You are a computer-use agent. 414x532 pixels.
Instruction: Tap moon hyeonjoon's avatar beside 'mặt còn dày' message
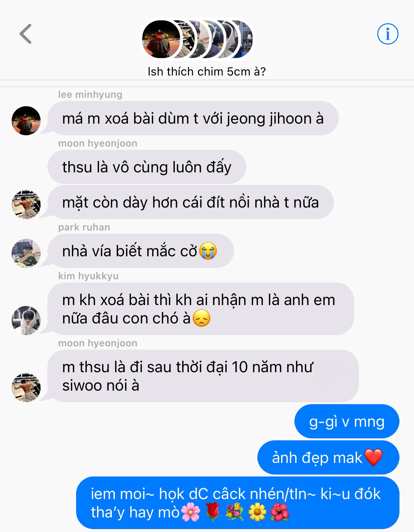pyautogui.click(x=26, y=205)
